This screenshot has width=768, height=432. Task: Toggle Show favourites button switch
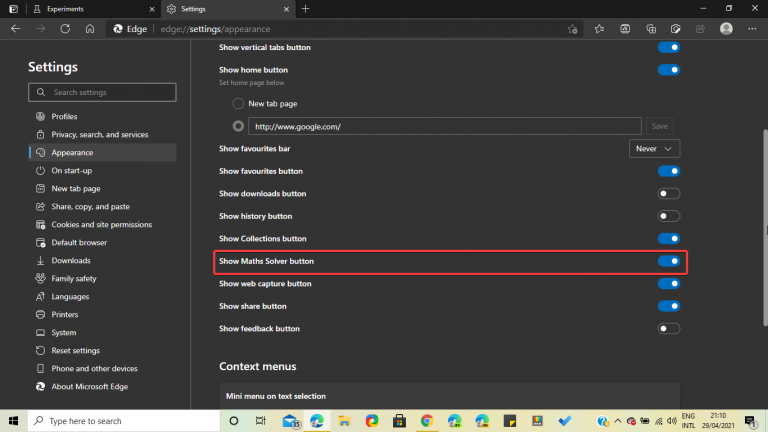click(x=669, y=171)
